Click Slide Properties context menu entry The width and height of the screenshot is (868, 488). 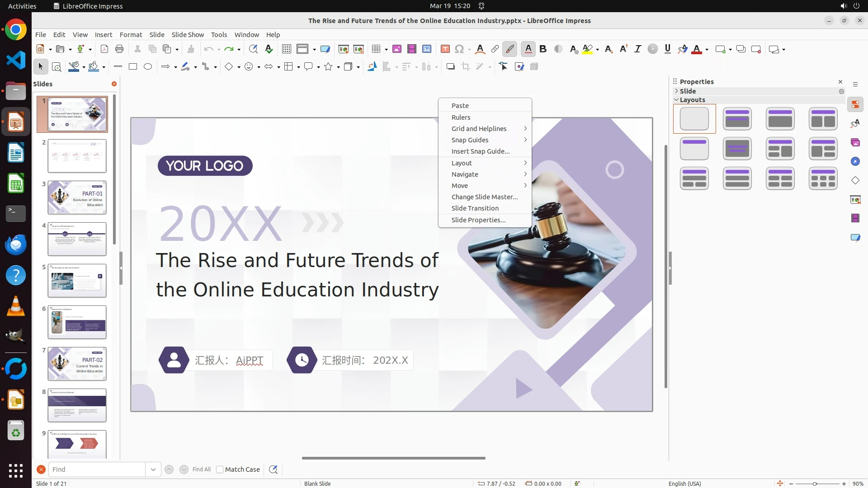(x=478, y=220)
